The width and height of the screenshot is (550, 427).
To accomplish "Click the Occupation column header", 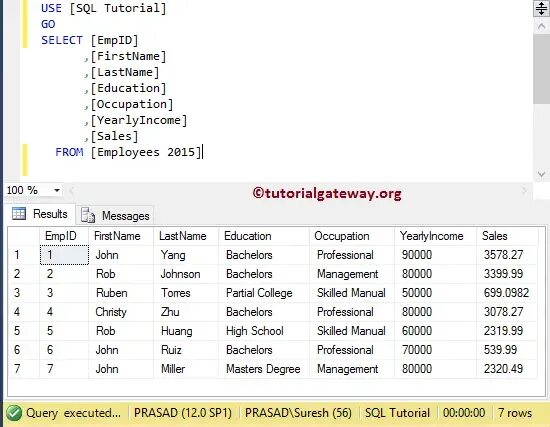I will pos(352,236).
